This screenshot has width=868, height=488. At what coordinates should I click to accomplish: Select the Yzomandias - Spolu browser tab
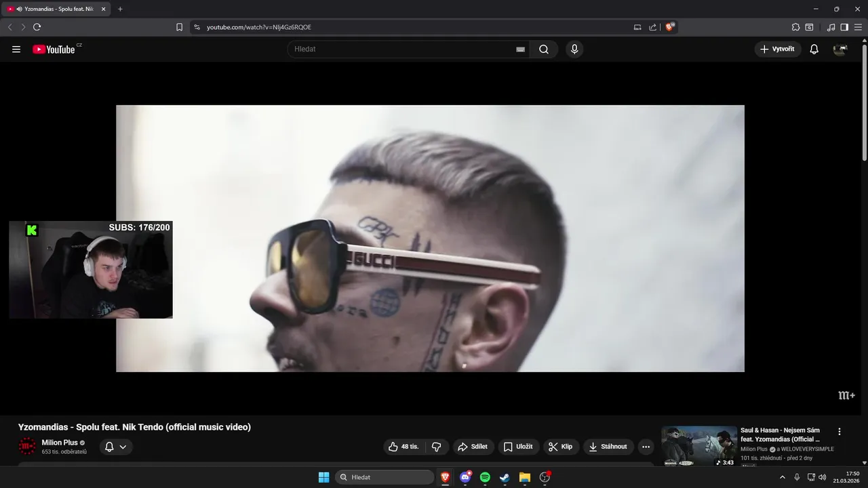pyautogui.click(x=56, y=9)
